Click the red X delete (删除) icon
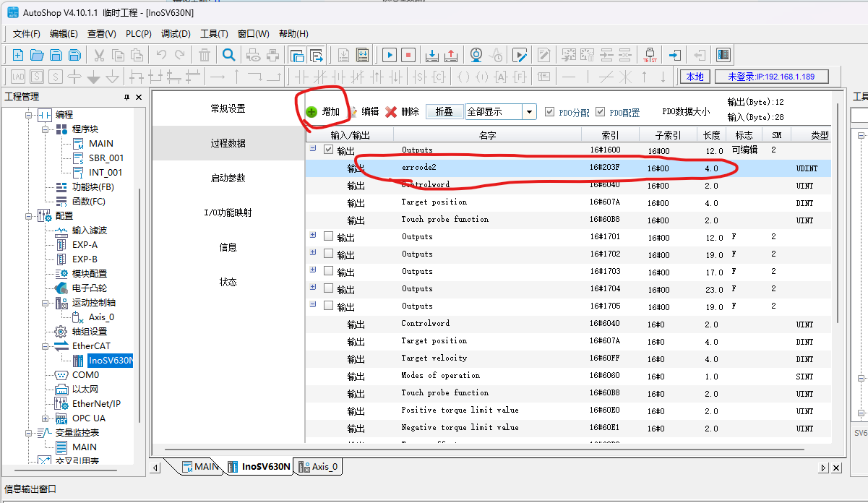The height and width of the screenshot is (503, 868). pos(391,112)
